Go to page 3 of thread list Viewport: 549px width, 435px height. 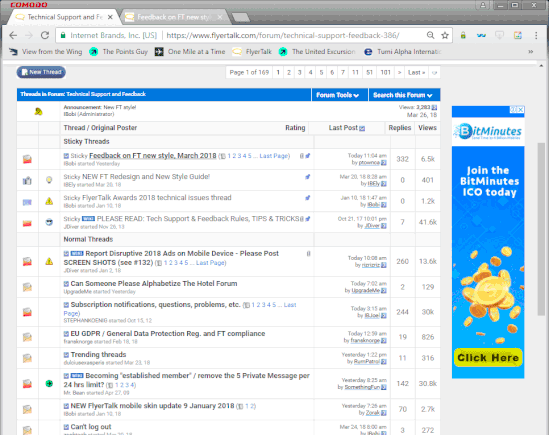[299, 73]
